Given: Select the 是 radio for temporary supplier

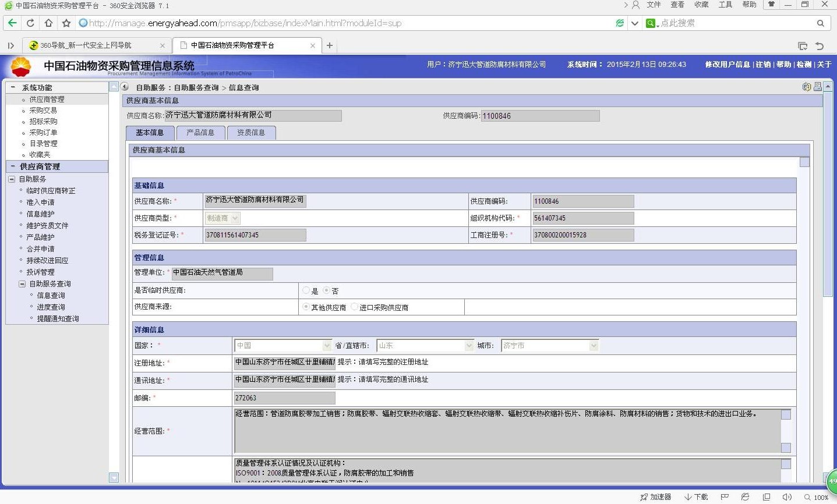Looking at the screenshot, I should click(x=306, y=290).
